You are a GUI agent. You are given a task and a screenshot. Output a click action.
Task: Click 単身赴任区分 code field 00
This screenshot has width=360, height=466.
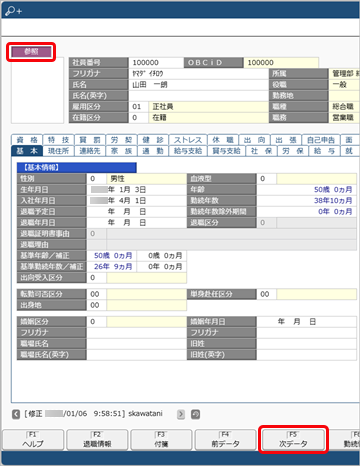(266, 294)
